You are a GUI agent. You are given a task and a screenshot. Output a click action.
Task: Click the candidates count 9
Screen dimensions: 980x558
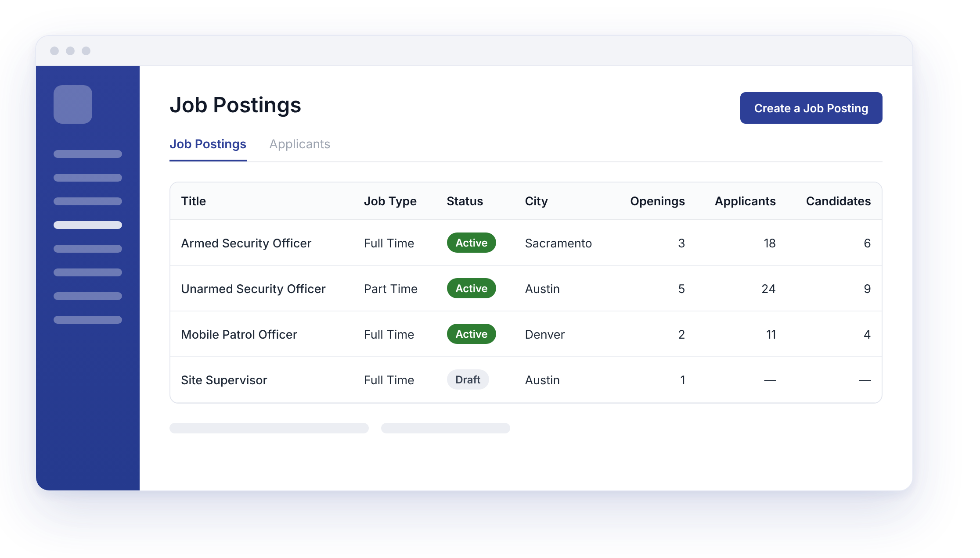pos(867,289)
